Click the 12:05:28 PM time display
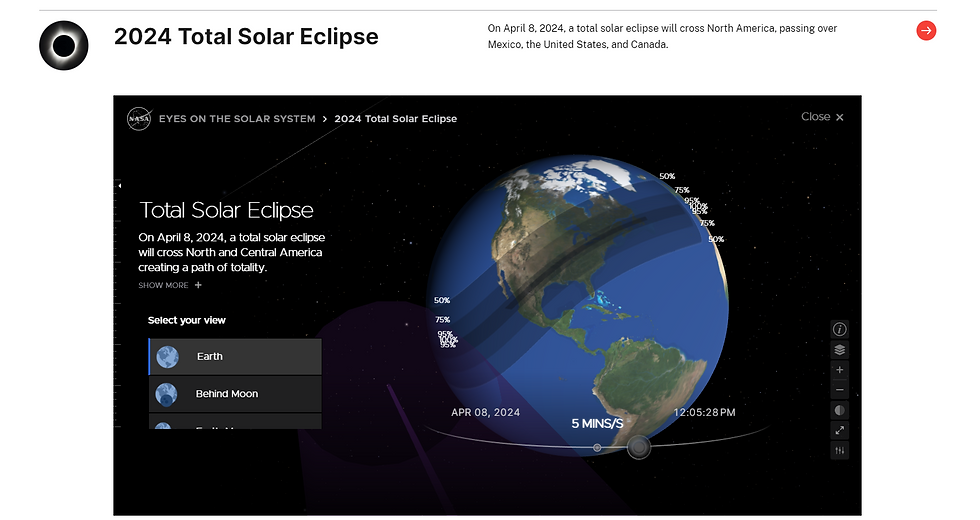 pos(704,412)
